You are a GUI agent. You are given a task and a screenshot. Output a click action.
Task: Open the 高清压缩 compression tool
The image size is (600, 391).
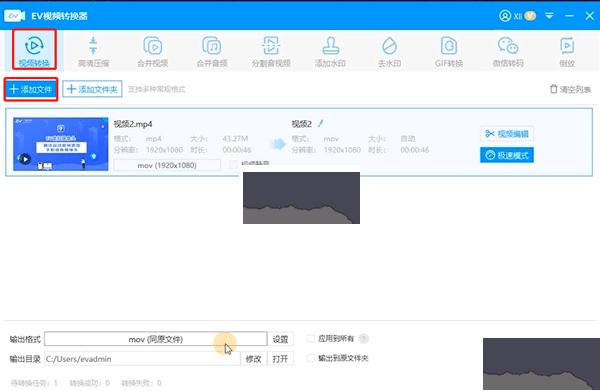[x=93, y=52]
